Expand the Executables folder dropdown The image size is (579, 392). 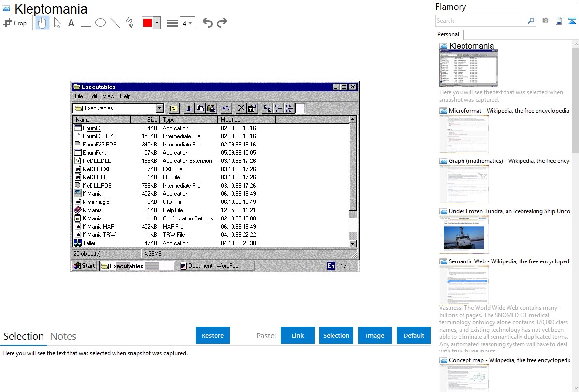tap(159, 108)
